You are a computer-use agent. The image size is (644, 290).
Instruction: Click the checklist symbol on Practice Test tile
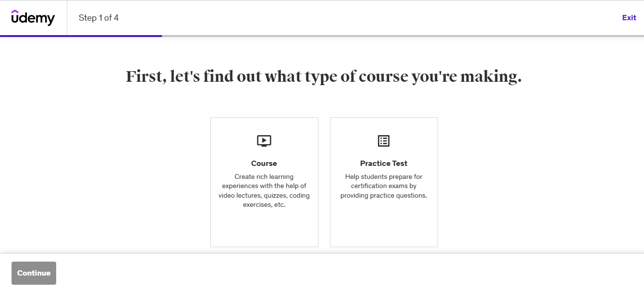pos(383,140)
